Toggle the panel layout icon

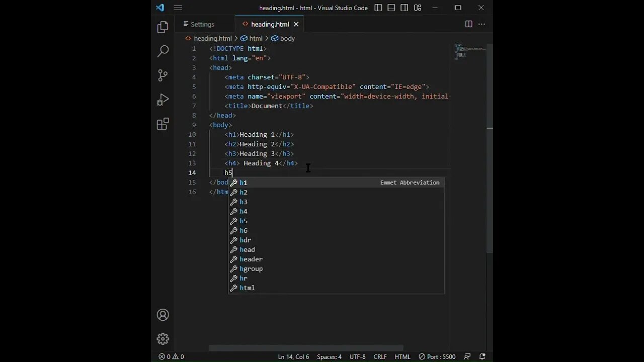point(391,8)
